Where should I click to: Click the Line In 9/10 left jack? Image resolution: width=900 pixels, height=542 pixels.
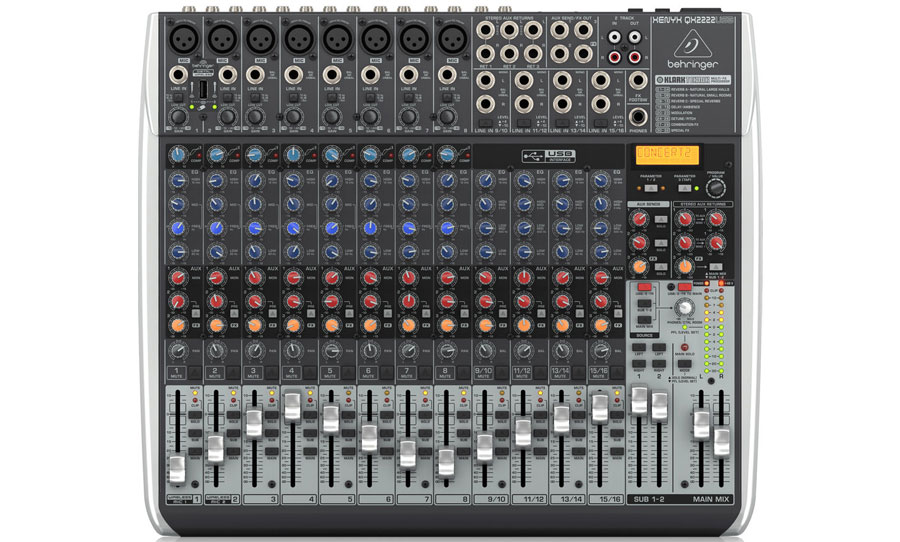pyautogui.click(x=485, y=80)
